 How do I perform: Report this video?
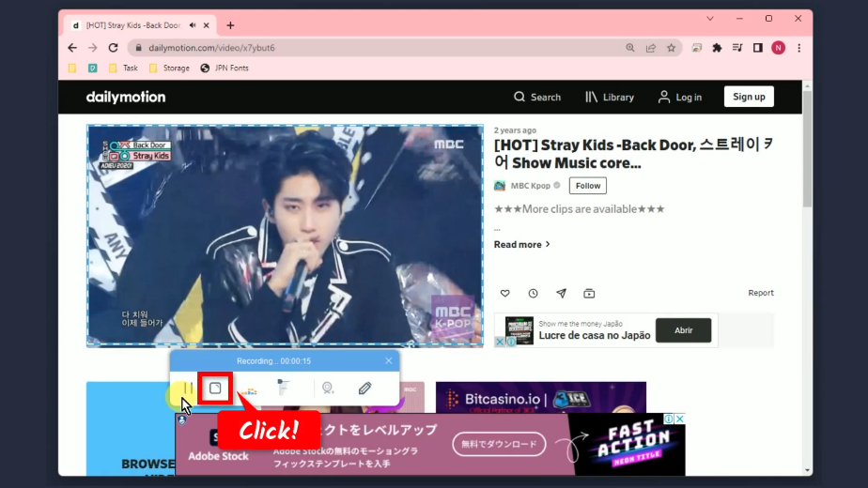[761, 293]
